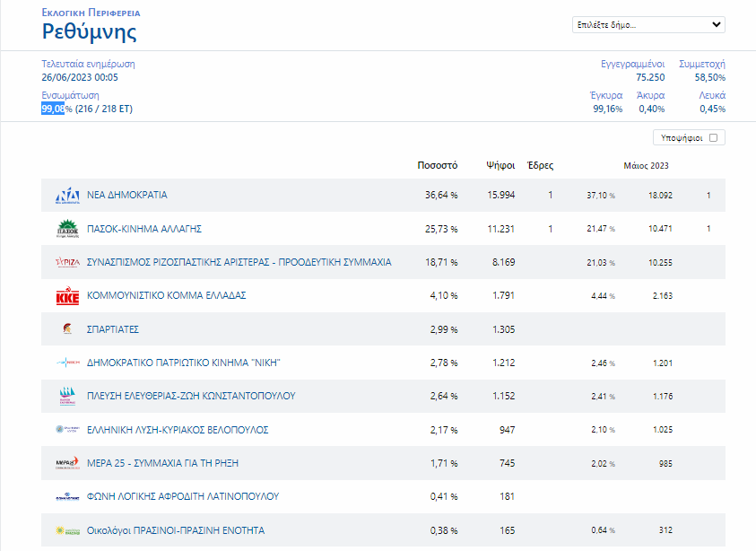Viewport: 756px width, 551px height.
Task: Open the ΣΠΑΡΤΙΑΤΕΣ party link
Action: pyautogui.click(x=113, y=329)
